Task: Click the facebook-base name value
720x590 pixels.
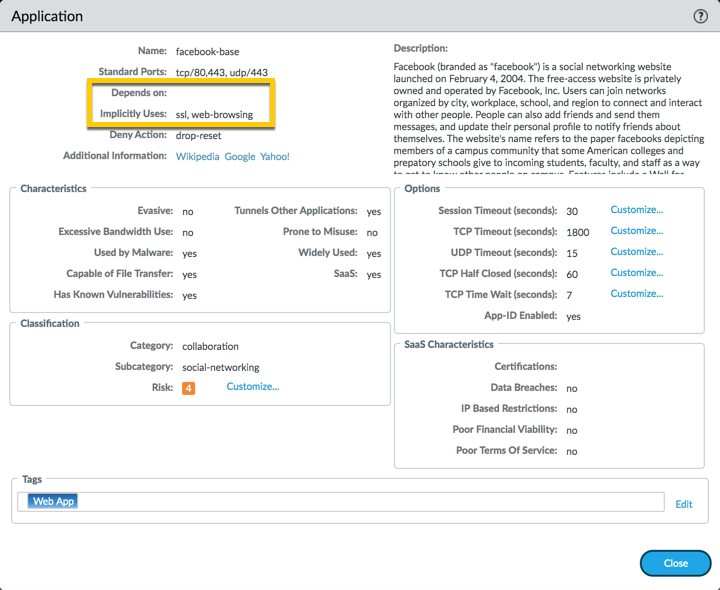Action: pyautogui.click(x=208, y=51)
